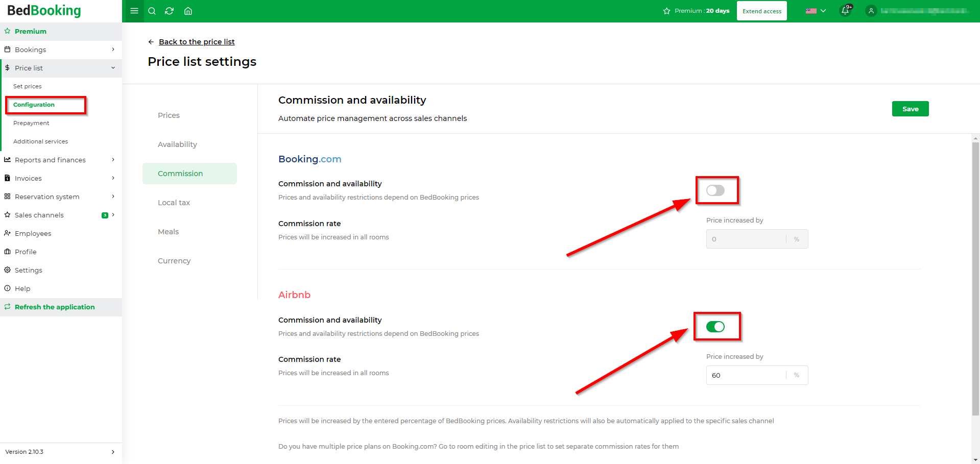Click the Settings gear icon
Screen dimensions: 980x464
point(7,270)
